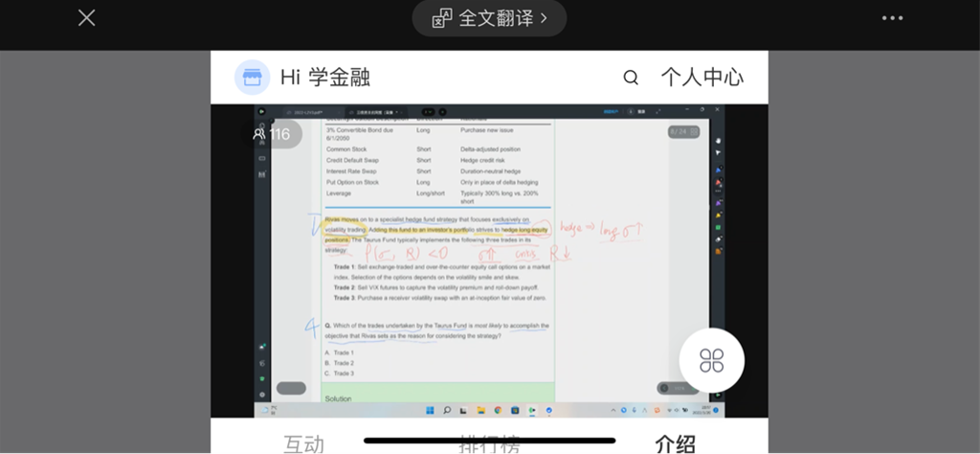This screenshot has height=454, width=980.
Task: Open the settings gear in left sidebar bottom
Action: (262, 395)
